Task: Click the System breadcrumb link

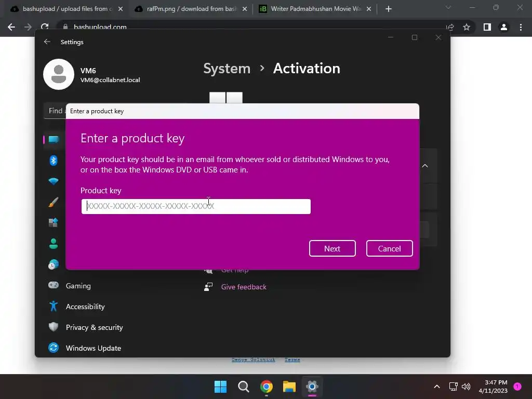Action: tap(227, 69)
